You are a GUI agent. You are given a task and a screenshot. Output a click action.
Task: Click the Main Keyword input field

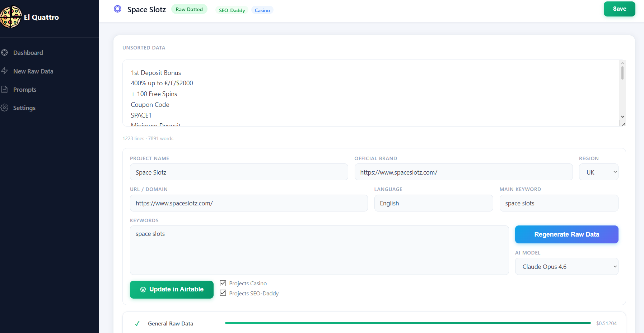point(559,203)
